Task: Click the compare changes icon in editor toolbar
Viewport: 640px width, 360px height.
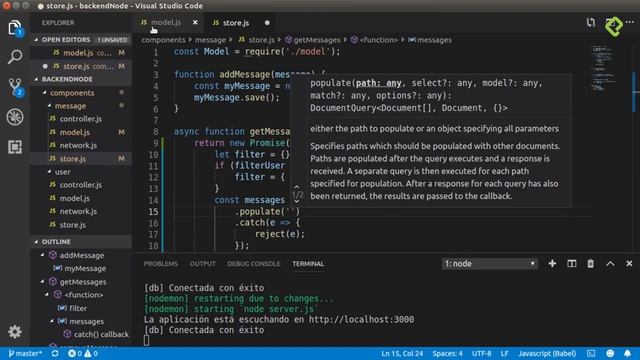Action: pos(591,22)
